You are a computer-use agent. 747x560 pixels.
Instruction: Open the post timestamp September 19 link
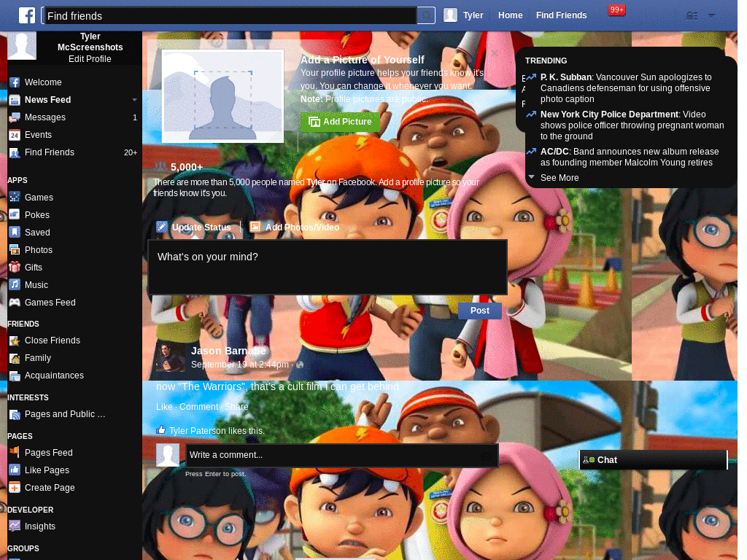(x=239, y=365)
